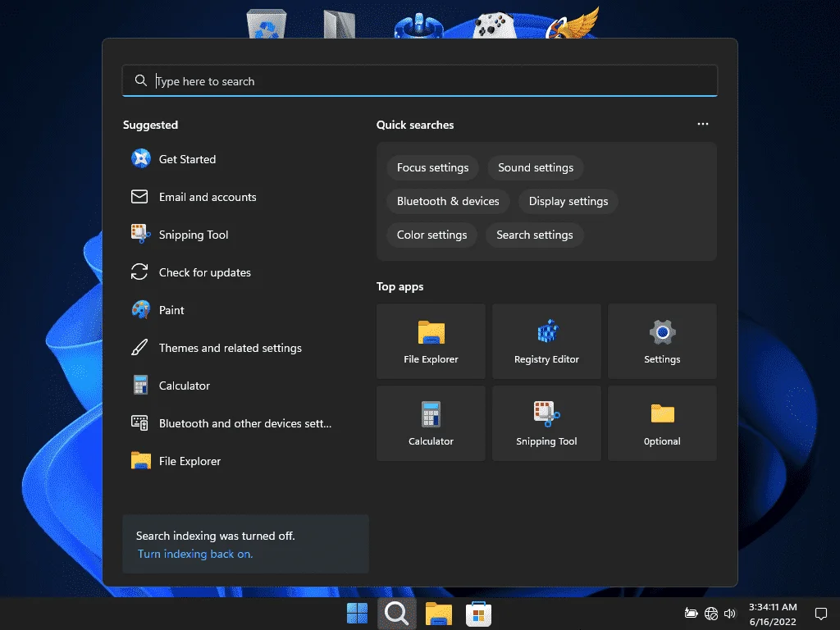
Task: Launch Registry Editor from Top apps
Action: point(546,341)
